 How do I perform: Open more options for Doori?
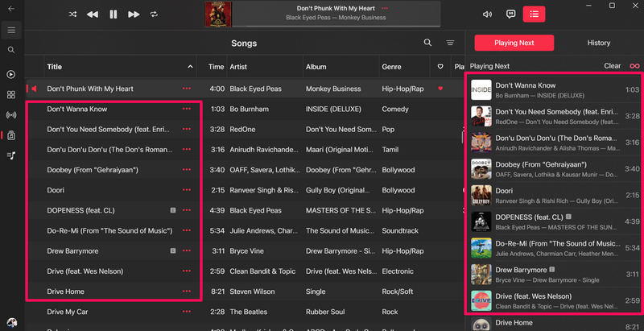pos(187,190)
